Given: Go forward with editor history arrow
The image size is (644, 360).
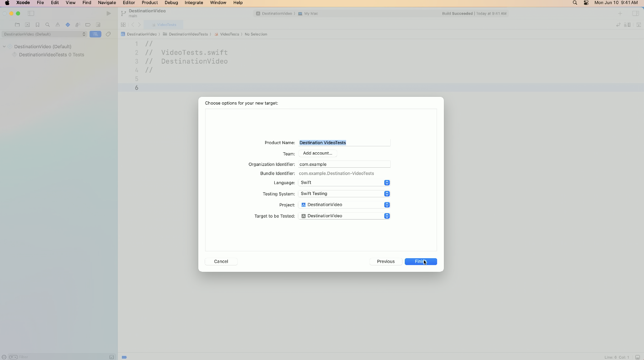Looking at the screenshot, I should pos(139,25).
